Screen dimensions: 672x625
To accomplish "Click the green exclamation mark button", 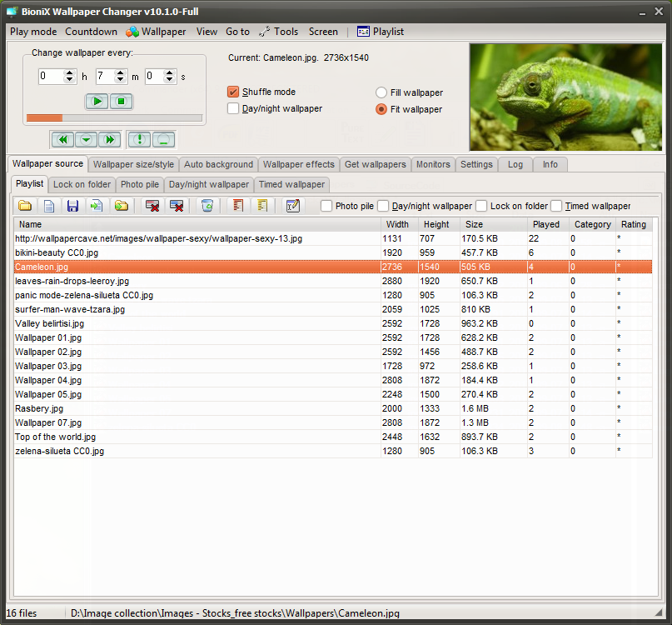I will coord(139,140).
